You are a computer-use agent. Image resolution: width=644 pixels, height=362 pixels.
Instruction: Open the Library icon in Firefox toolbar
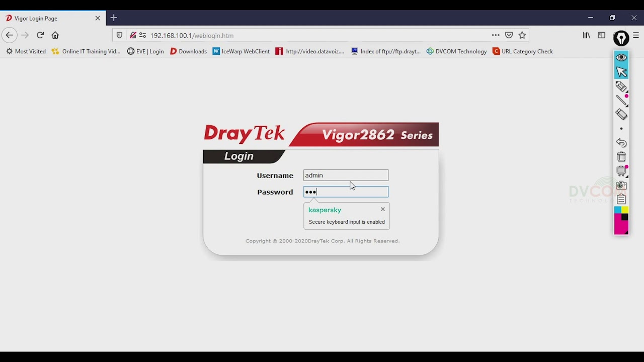point(587,35)
